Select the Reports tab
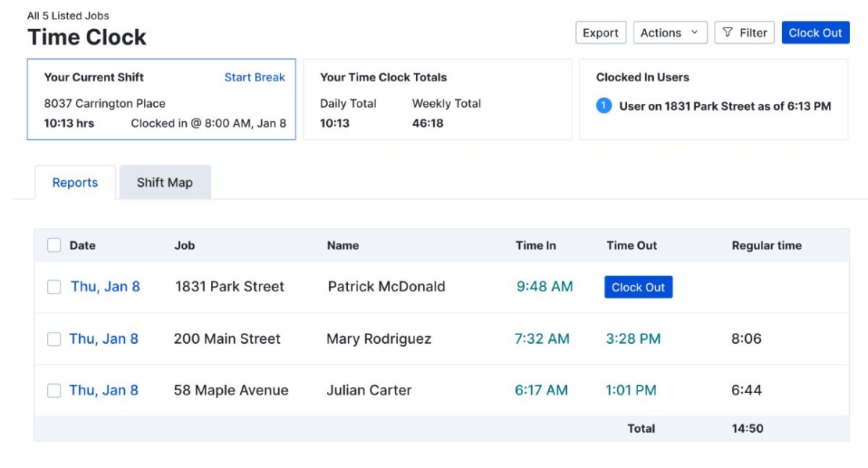 [75, 183]
